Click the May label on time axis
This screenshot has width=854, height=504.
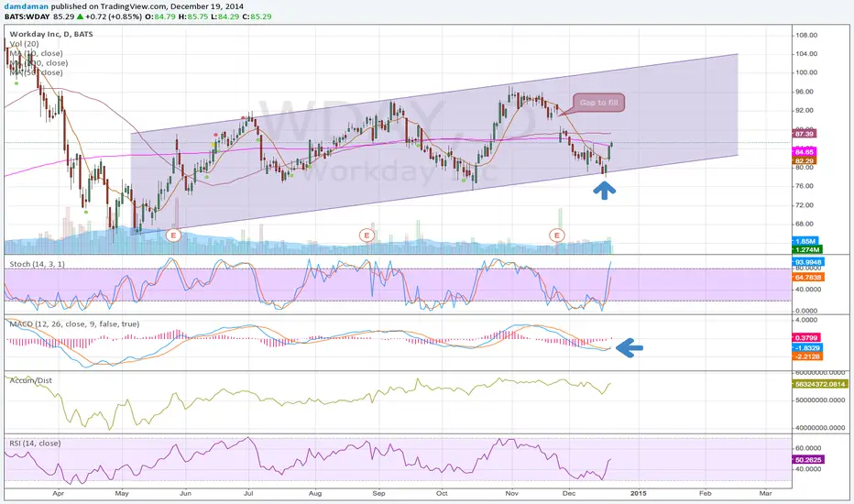pos(122,493)
